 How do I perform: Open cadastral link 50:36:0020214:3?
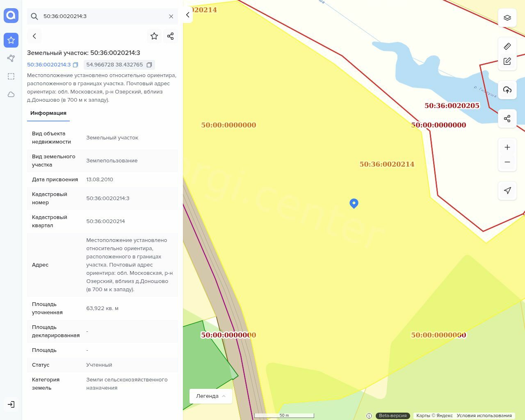pos(49,65)
